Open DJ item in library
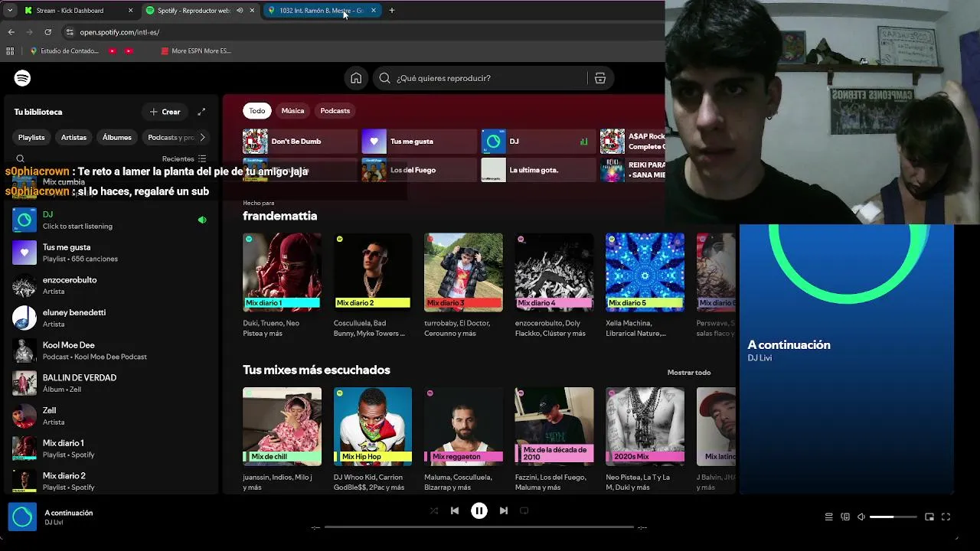 111,220
